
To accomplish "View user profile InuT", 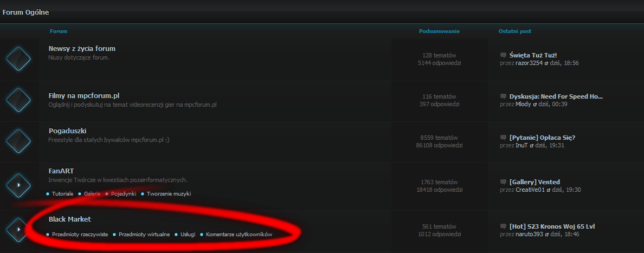I will pos(521,145).
